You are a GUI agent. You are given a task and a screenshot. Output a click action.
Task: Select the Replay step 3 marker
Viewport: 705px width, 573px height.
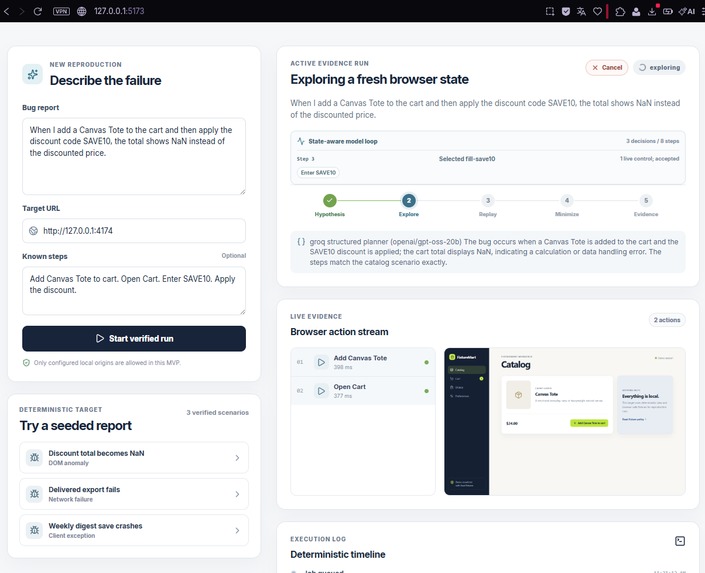click(x=488, y=201)
